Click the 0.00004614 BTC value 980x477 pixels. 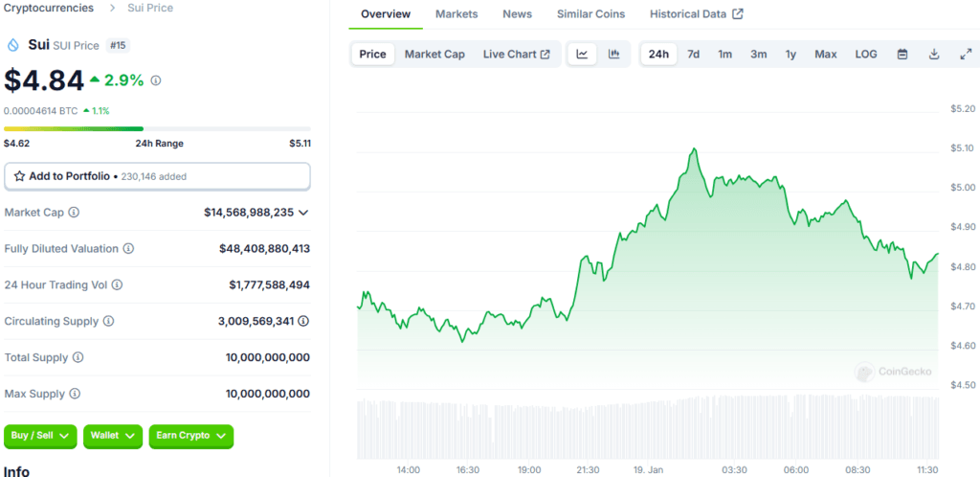coord(40,111)
